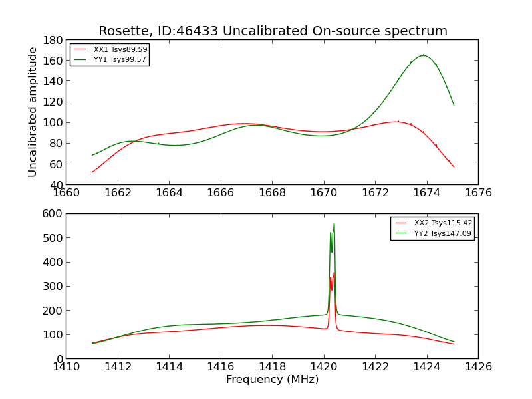
Task: Click the 180 y-axis tick label
Action: [53, 41]
